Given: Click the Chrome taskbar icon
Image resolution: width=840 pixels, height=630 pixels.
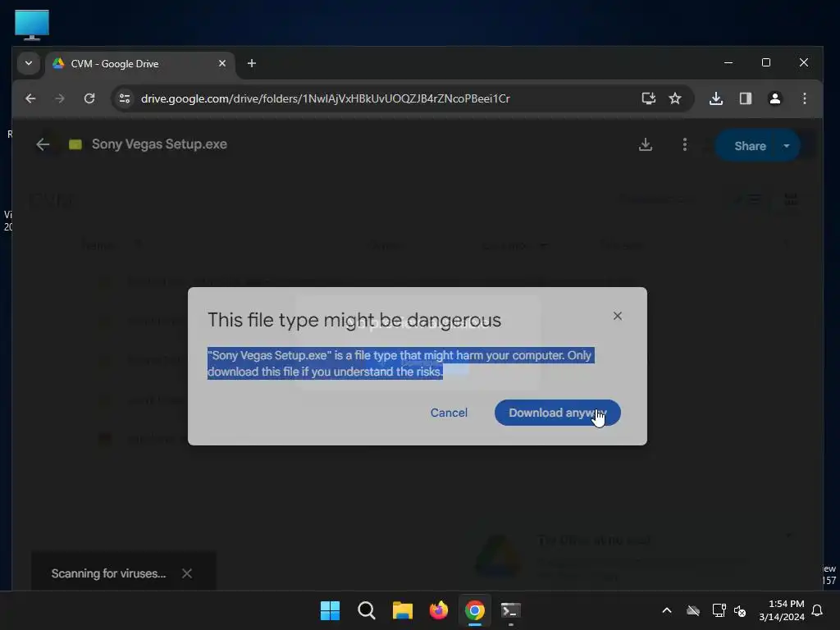Looking at the screenshot, I should coord(475,610).
